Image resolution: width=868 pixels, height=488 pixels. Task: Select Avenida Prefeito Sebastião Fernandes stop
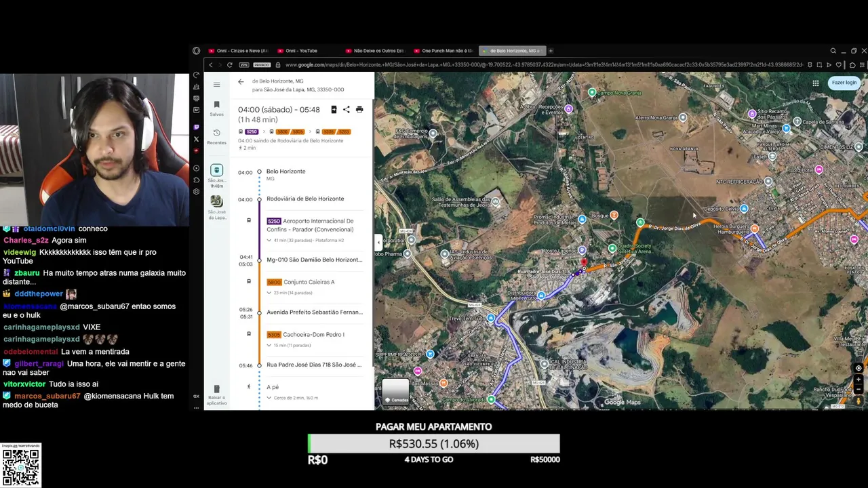pyautogui.click(x=315, y=312)
